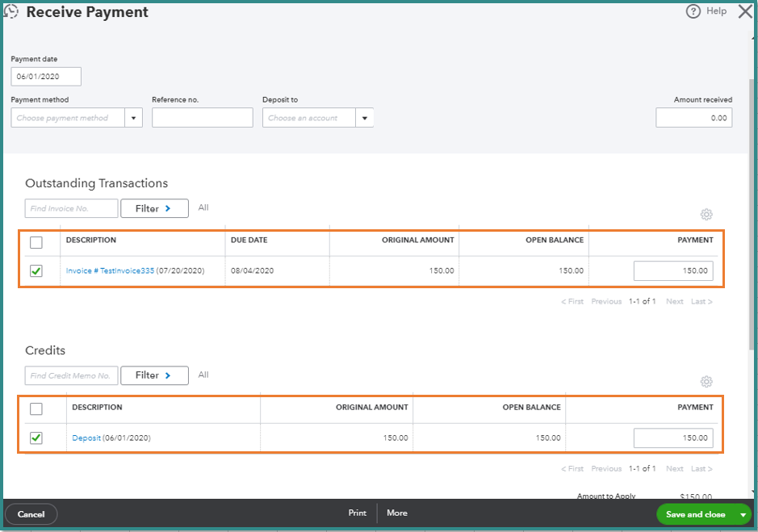
Task: Close the Receive Payment window
Action: pos(745,11)
